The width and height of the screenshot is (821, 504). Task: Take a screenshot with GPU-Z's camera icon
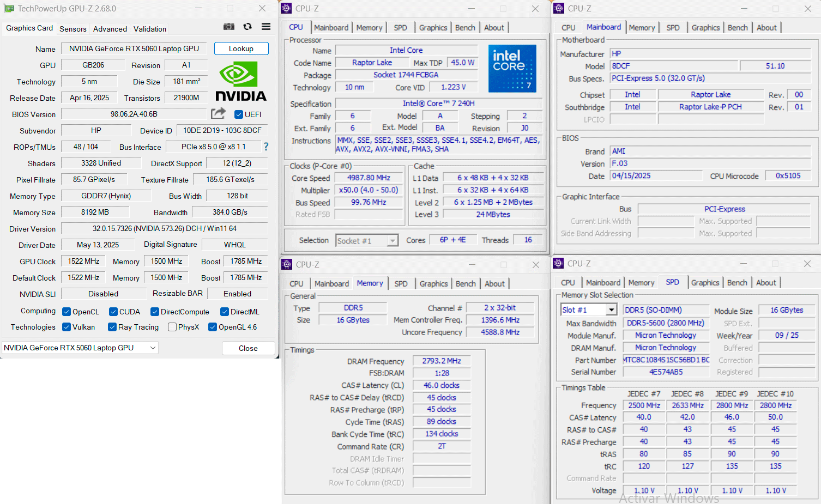[229, 27]
